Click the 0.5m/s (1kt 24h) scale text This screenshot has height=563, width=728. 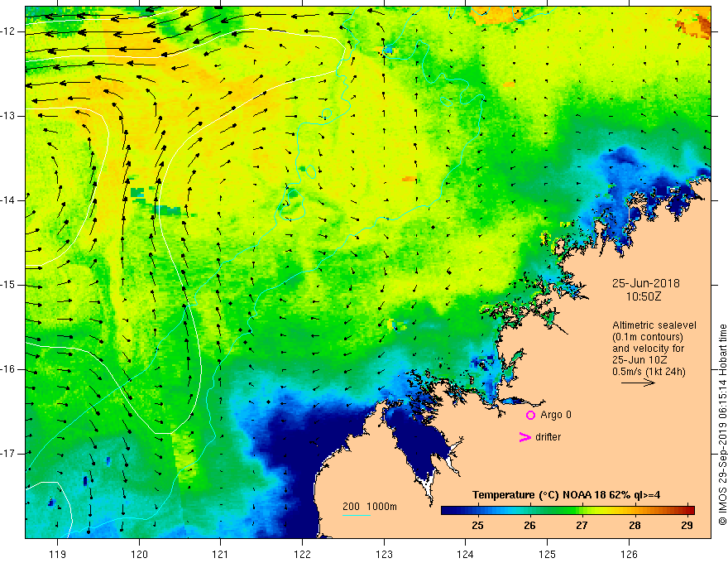pyautogui.click(x=649, y=372)
